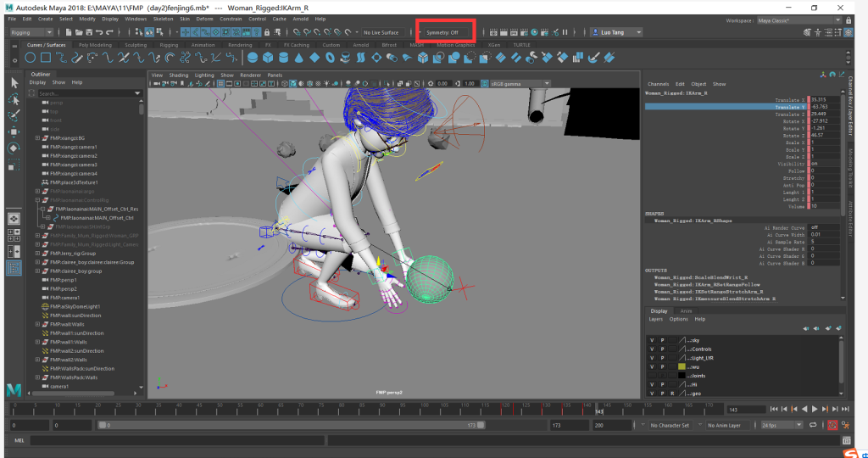Screen dimensions: 868x458
Task: Select the pencil curve tool on the shelf
Action: click(77, 57)
